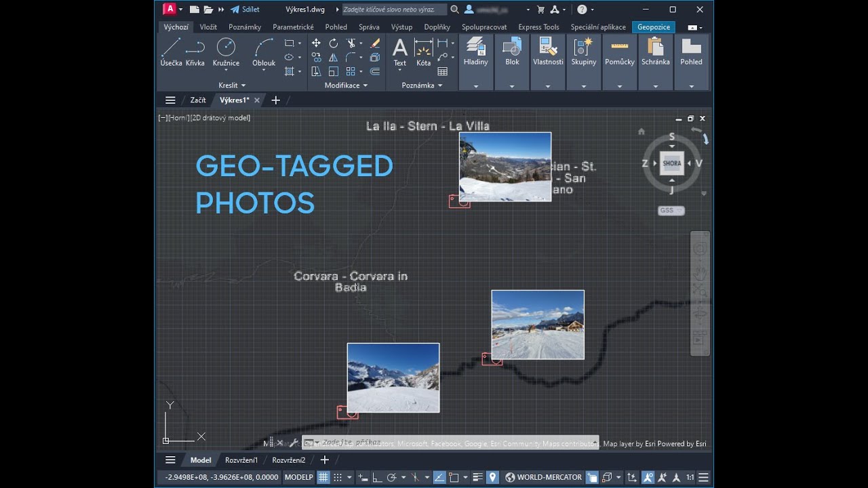Activate the Move tool in Modifikace
868x488 pixels.
316,43
